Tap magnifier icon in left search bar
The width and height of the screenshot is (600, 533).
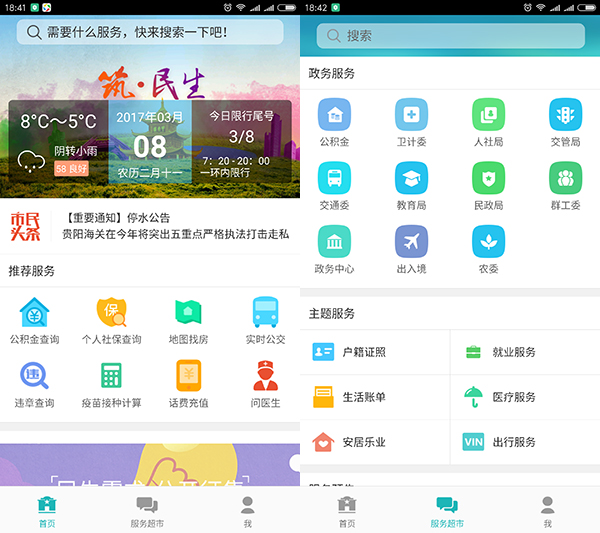click(x=34, y=33)
